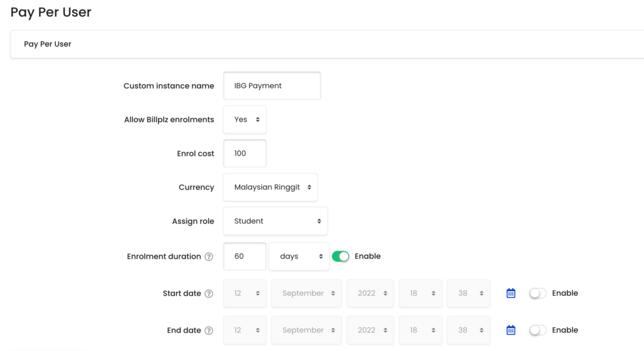
Task: Enable the Start date toggle
Action: (538, 293)
